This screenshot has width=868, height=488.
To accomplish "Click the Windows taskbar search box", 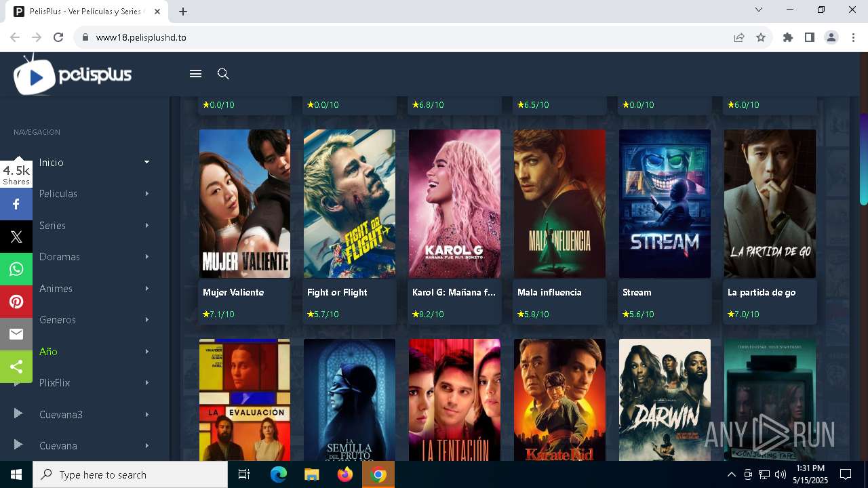I will click(130, 474).
